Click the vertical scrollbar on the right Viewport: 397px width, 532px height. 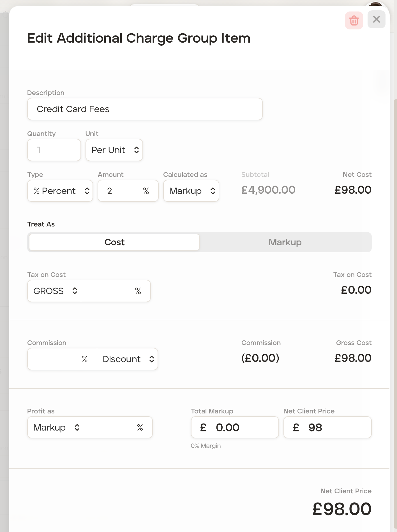click(x=395, y=252)
